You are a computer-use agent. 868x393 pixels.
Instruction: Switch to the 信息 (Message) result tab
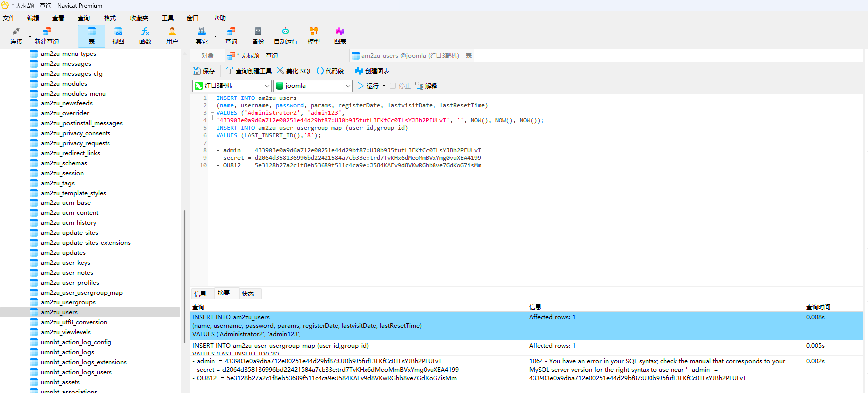[x=200, y=294]
